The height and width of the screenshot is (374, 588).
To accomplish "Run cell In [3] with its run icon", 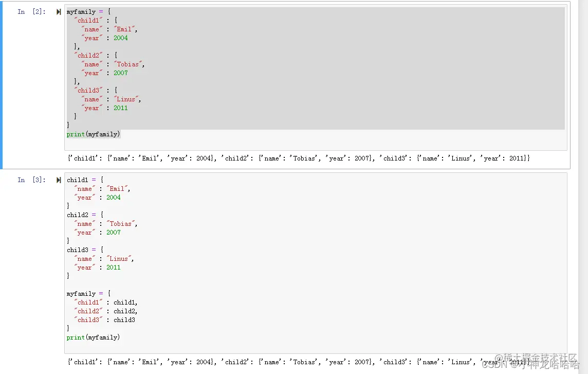I will click(x=59, y=180).
